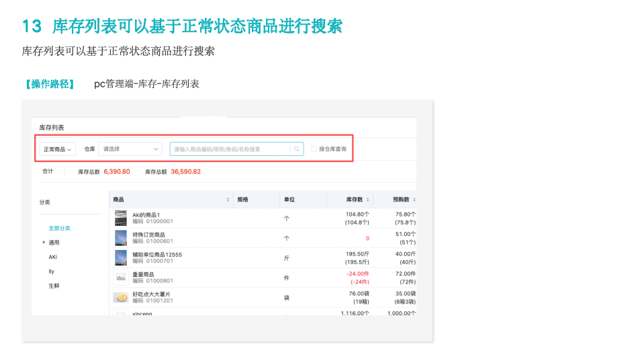The width and height of the screenshot is (644, 363).
Task: Click placeholder image of 重量商品
Action: coord(121,278)
